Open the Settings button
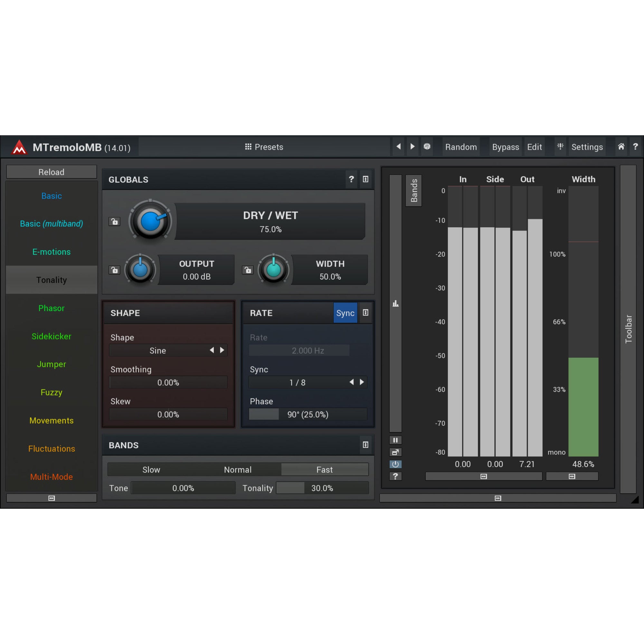The width and height of the screenshot is (644, 644). tap(587, 147)
